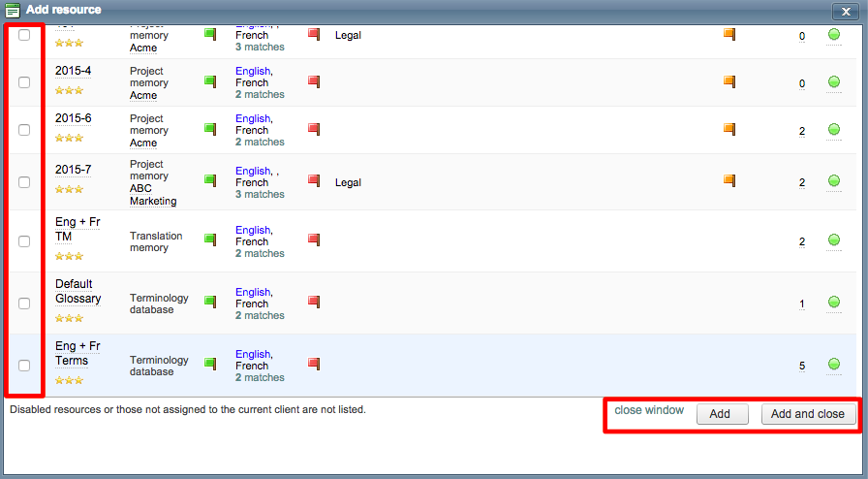868x479 pixels.
Task: Click the close window link
Action: (x=649, y=410)
